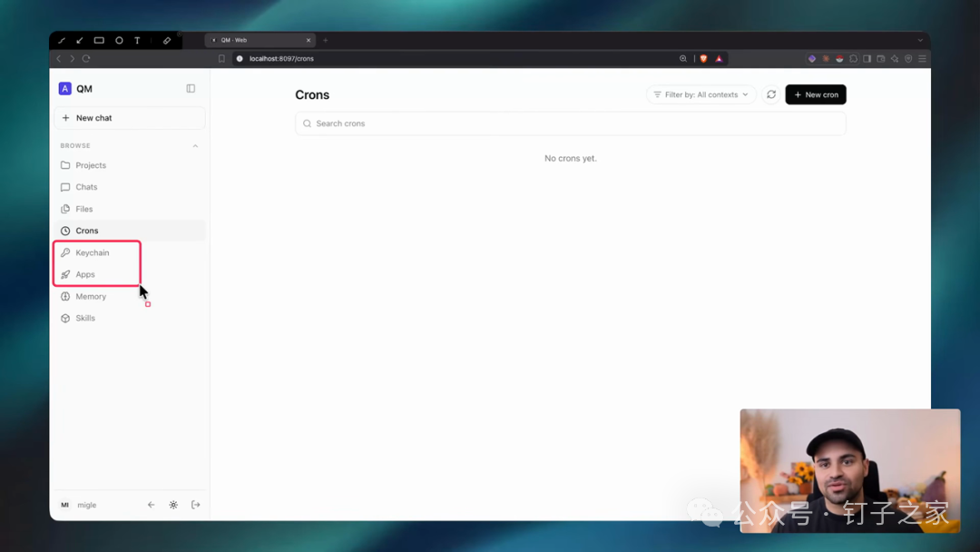980x552 pixels.
Task: Select the line drawing annotation tool
Action: (62, 41)
